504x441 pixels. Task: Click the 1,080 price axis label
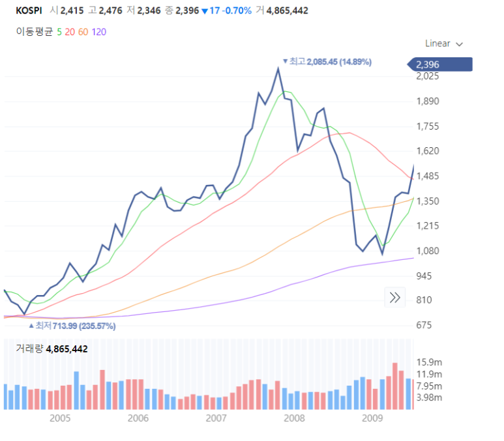428,251
